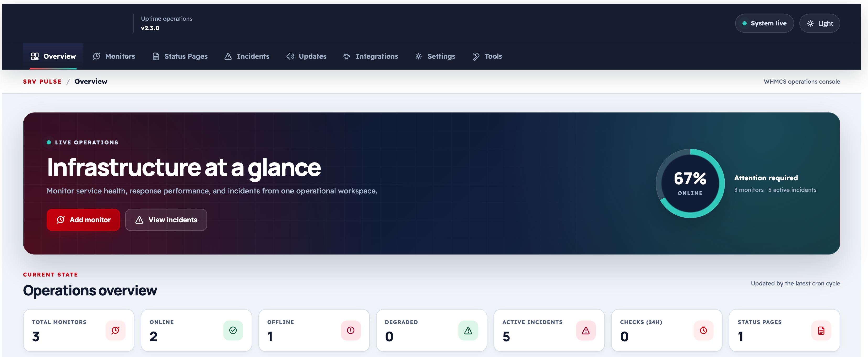
Task: Click the Operations overview heading
Action: [x=90, y=290]
